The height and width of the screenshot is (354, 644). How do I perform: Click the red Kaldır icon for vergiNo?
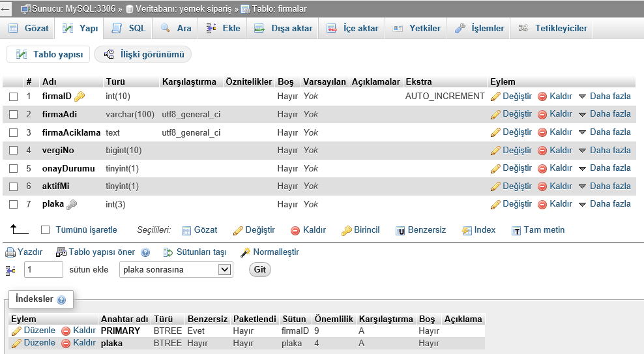point(542,151)
